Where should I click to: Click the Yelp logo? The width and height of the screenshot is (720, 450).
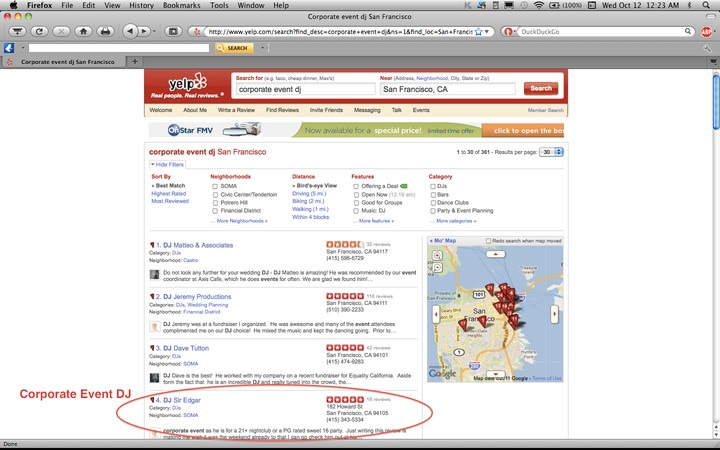[x=187, y=85]
